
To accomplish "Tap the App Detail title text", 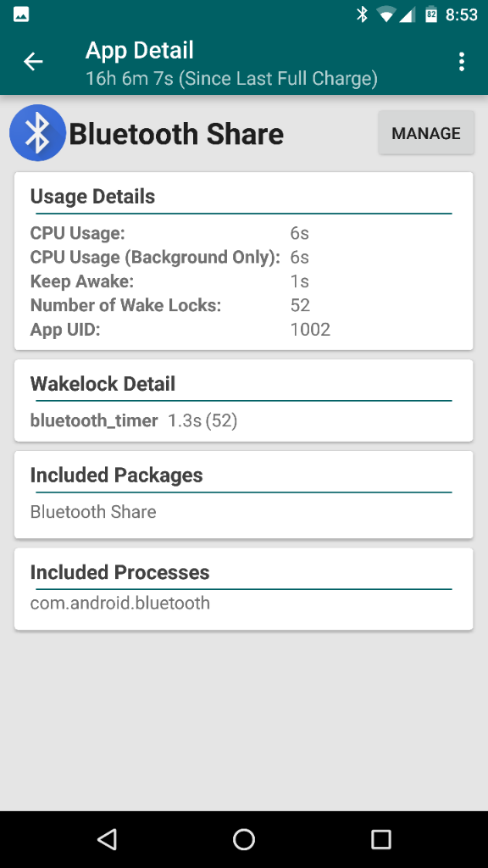I will pyautogui.click(x=140, y=51).
